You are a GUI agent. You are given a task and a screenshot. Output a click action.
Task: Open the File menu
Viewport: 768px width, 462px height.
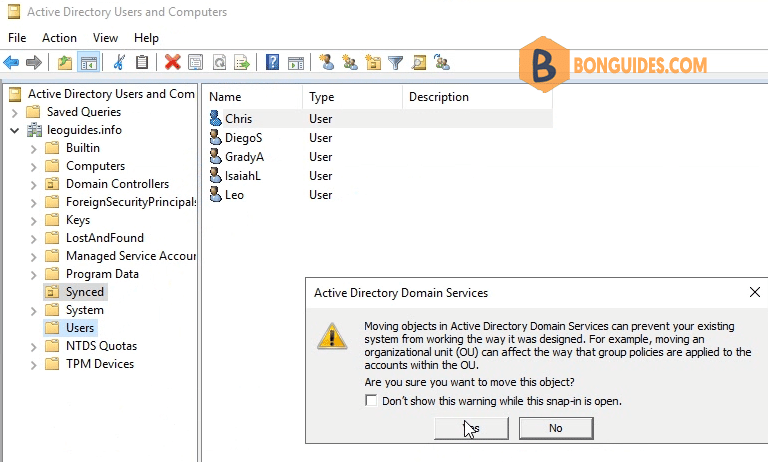[17, 38]
